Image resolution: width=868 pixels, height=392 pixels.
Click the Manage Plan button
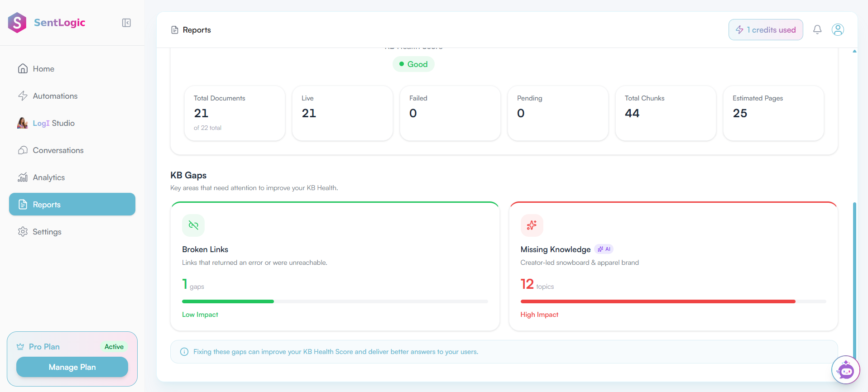[x=72, y=367]
